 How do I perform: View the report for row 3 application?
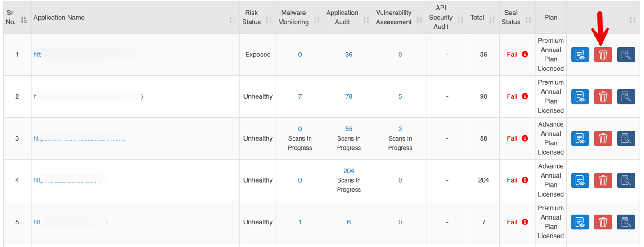(580, 138)
